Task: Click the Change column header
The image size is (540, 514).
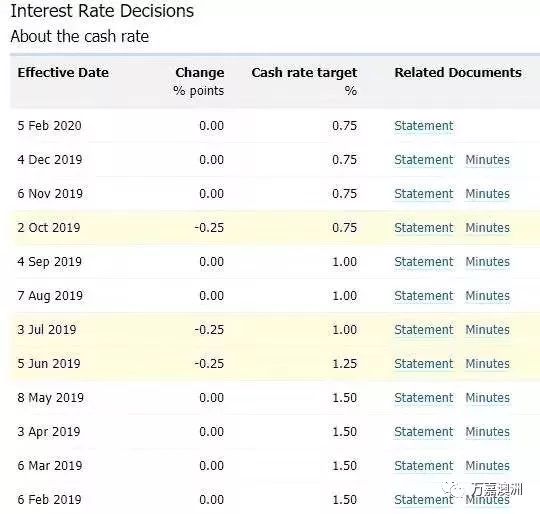Action: click(x=200, y=73)
